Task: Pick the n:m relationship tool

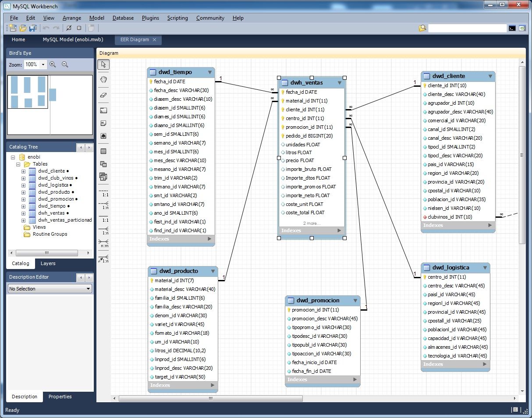Action: click(x=104, y=244)
